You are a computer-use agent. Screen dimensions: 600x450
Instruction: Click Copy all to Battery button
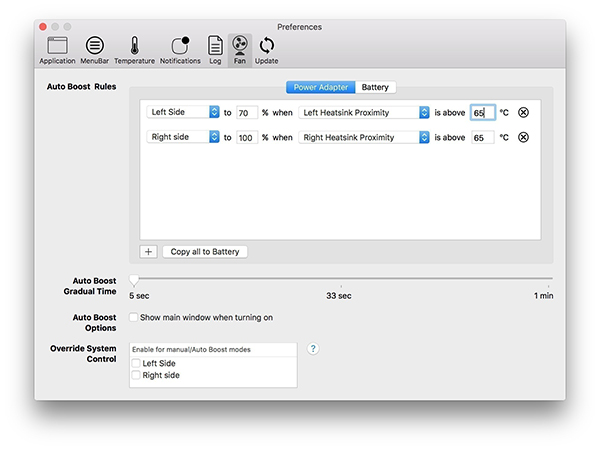pyautogui.click(x=205, y=252)
